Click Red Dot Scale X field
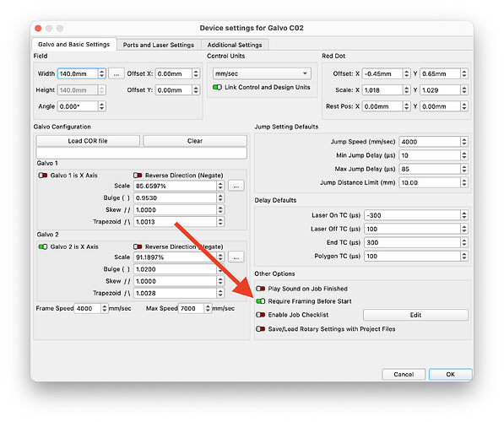This screenshot has width=504, height=422. (x=382, y=90)
